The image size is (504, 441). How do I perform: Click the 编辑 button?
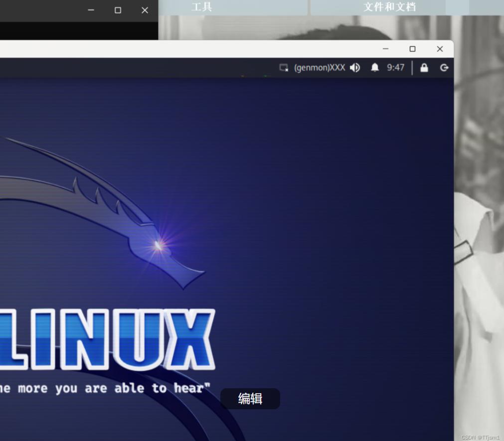(250, 399)
